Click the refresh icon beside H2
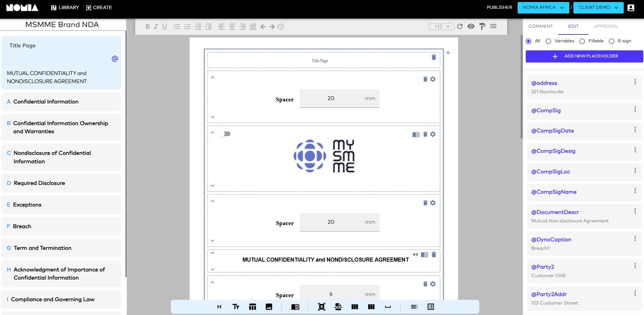 (x=460, y=26)
